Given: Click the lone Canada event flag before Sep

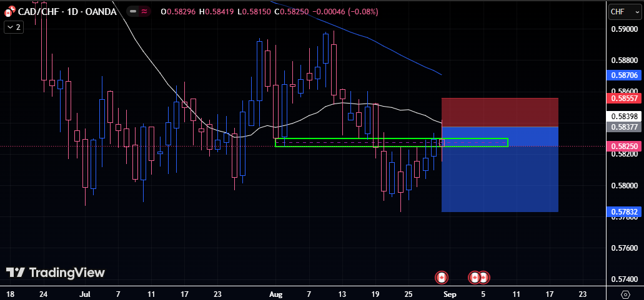Looking at the screenshot, I should (442, 278).
